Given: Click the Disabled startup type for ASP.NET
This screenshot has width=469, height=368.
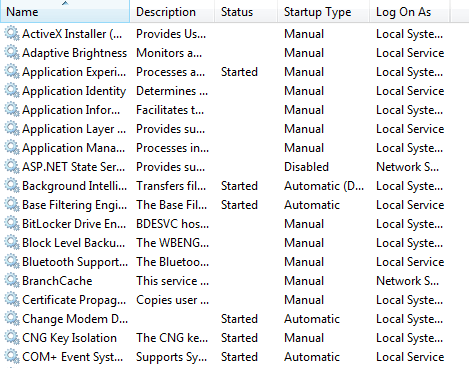Looking at the screenshot, I should [306, 167].
